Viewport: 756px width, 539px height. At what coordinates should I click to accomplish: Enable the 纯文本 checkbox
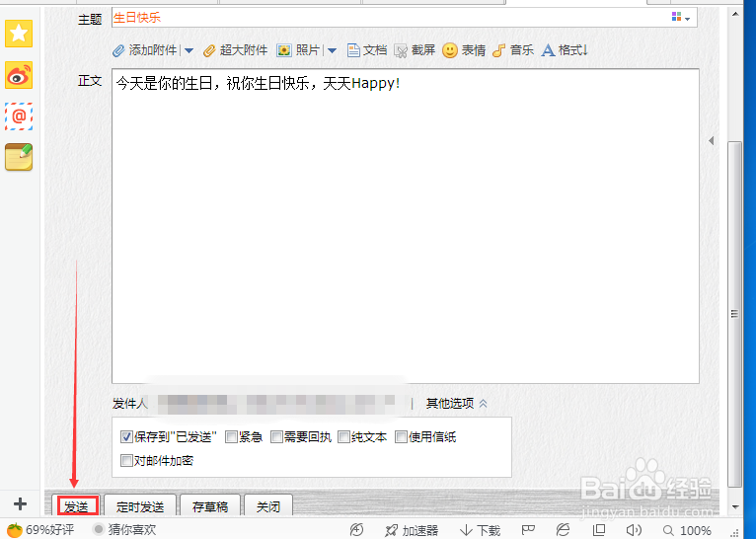[343, 437]
